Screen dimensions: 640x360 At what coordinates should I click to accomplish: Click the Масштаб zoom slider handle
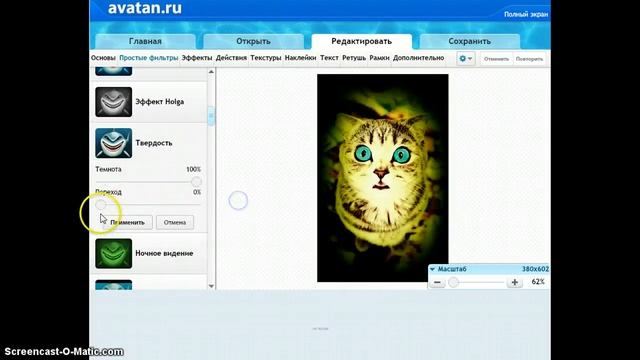[x=453, y=282]
